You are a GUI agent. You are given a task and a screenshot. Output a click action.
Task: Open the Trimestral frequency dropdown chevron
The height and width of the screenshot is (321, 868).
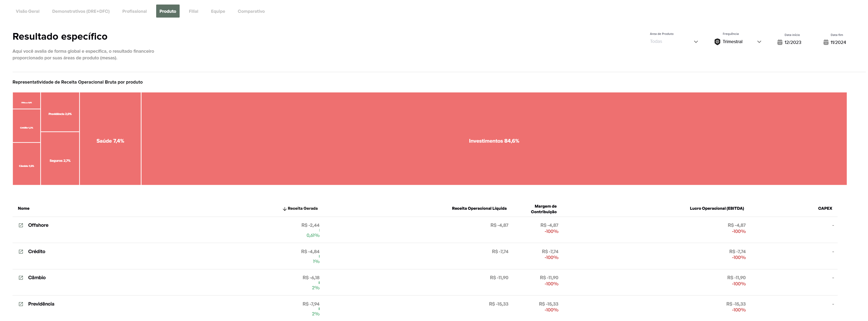[x=759, y=42]
